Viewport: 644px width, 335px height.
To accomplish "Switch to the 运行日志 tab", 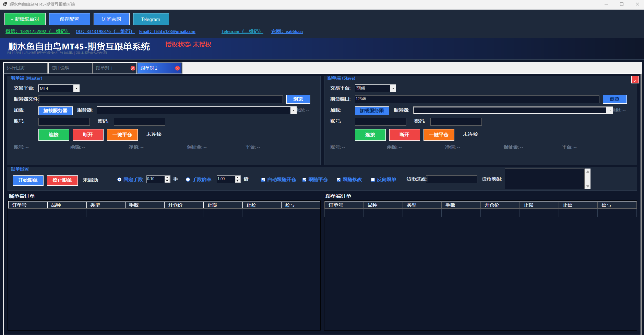I will click(26, 68).
